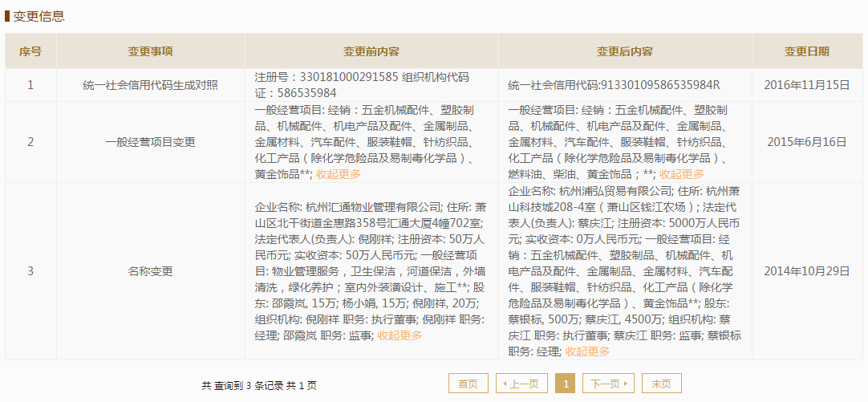868x402 pixels.
Task: Go to next page 下一页
Action: (608, 384)
